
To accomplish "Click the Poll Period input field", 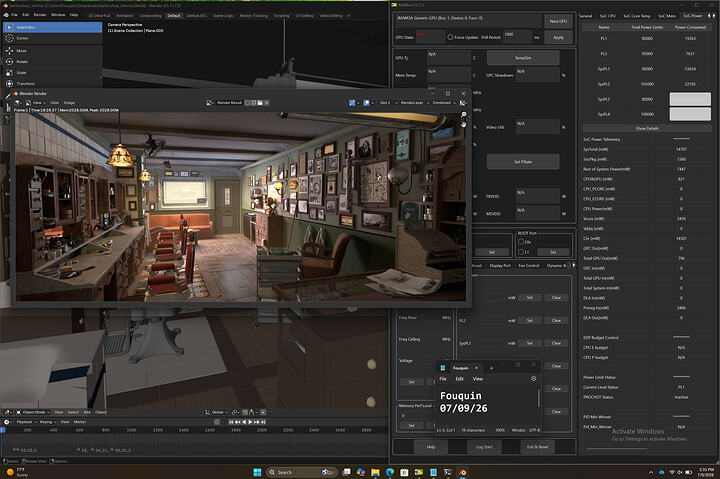I will pos(518,37).
